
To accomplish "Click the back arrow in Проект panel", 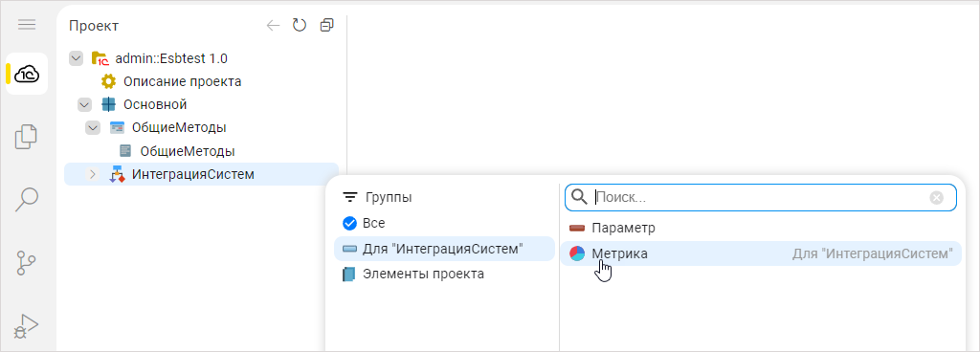I will [x=273, y=25].
